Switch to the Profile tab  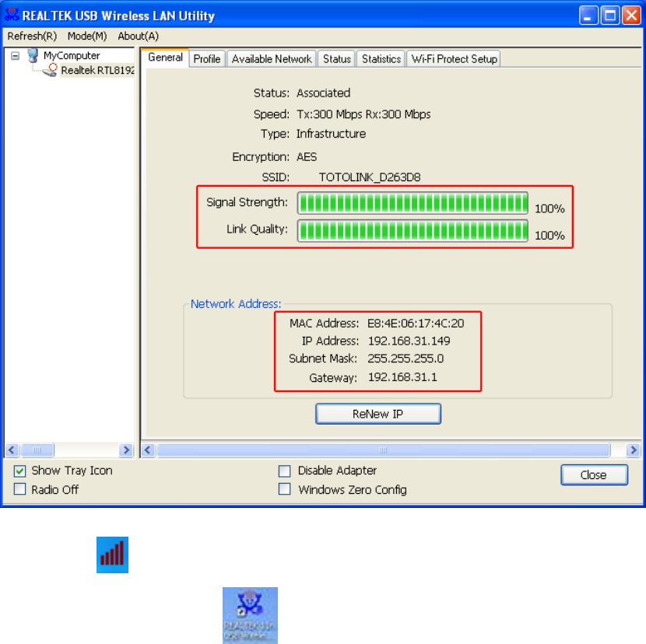tap(207, 59)
